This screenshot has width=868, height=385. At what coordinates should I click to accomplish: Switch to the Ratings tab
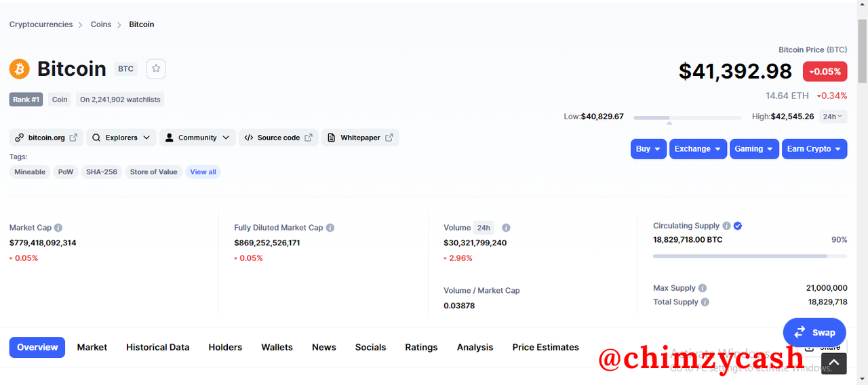click(422, 348)
